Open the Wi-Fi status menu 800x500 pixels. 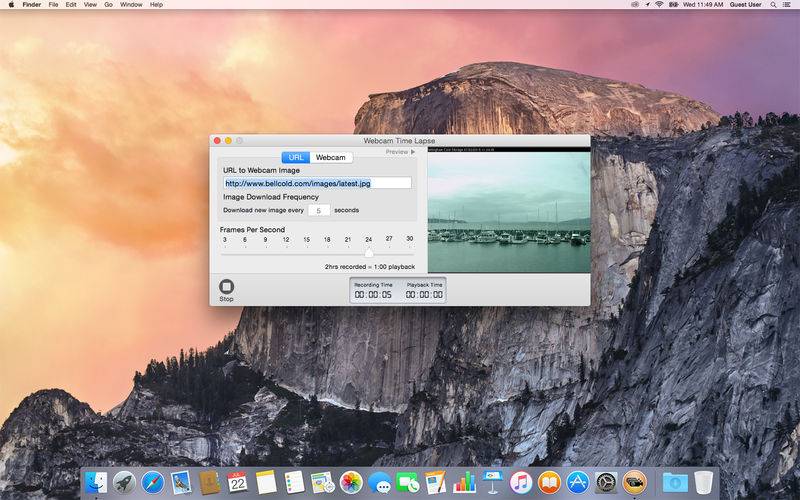pos(659,5)
